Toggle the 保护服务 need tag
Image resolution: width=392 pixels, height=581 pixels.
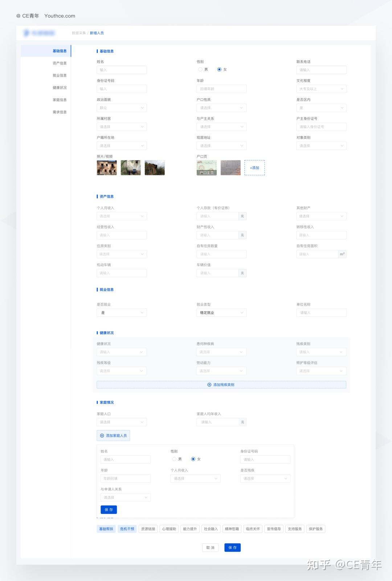(316, 529)
